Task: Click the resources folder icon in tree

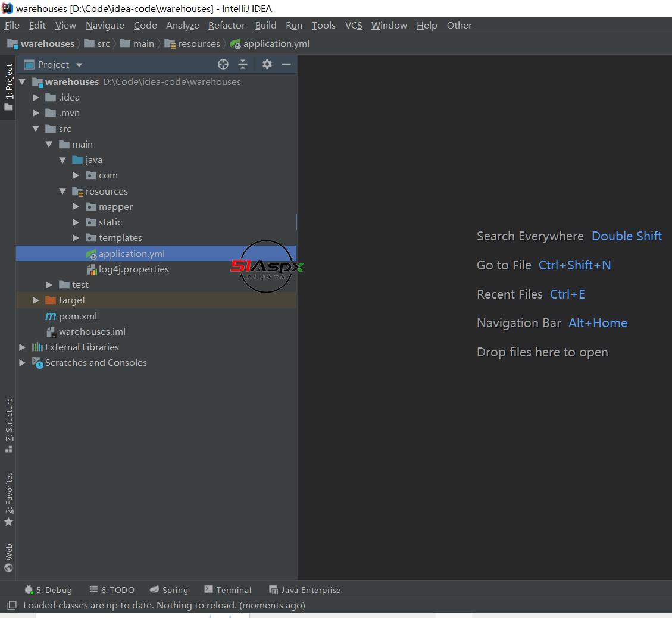Action: tap(77, 192)
